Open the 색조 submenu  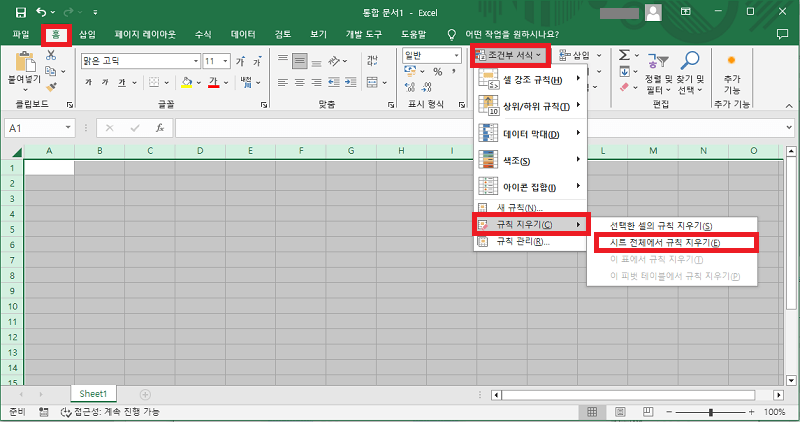[x=531, y=160]
